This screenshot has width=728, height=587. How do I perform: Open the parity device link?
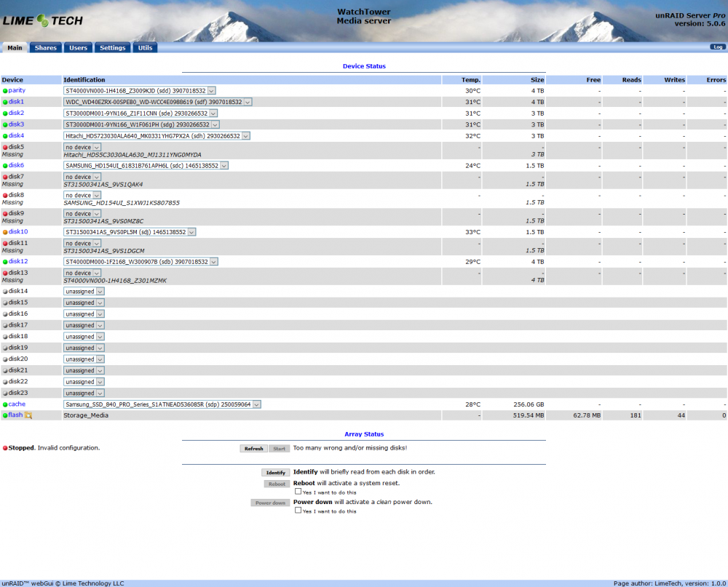17,90
